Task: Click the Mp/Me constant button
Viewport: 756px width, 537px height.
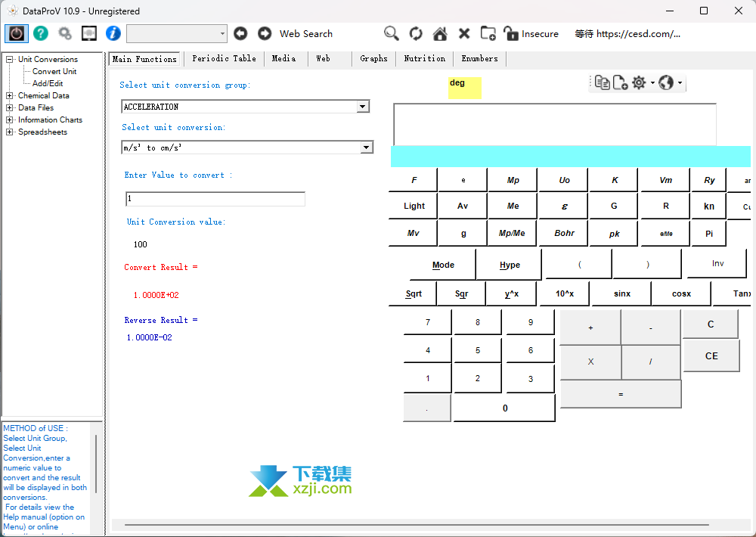Action: (x=512, y=233)
